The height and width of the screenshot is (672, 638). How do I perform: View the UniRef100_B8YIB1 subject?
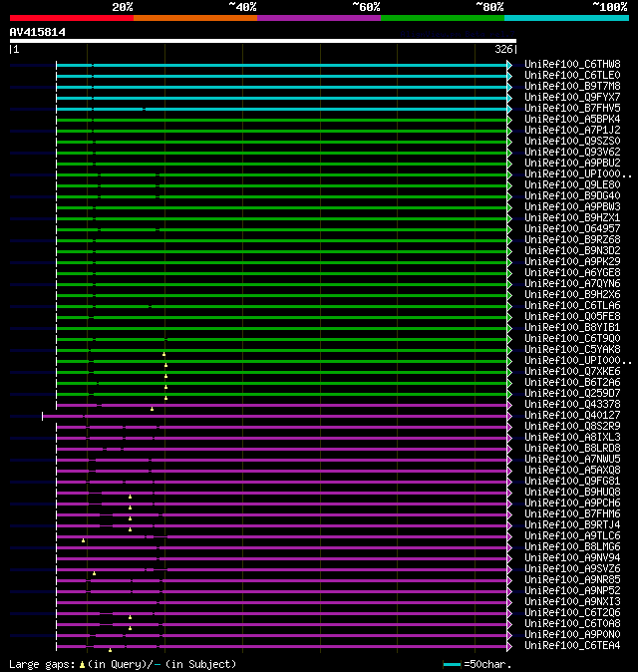point(572,327)
